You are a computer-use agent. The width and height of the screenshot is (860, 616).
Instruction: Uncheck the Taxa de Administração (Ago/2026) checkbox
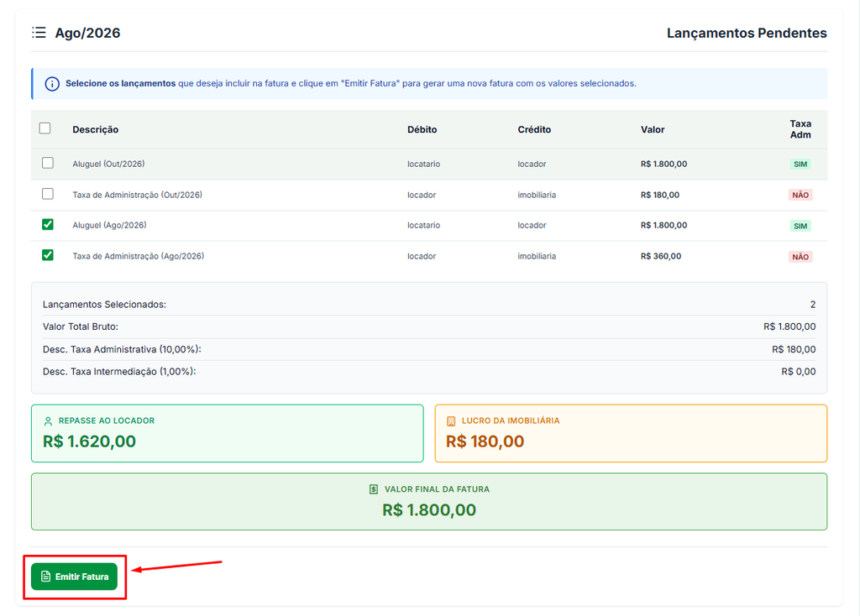click(48, 255)
